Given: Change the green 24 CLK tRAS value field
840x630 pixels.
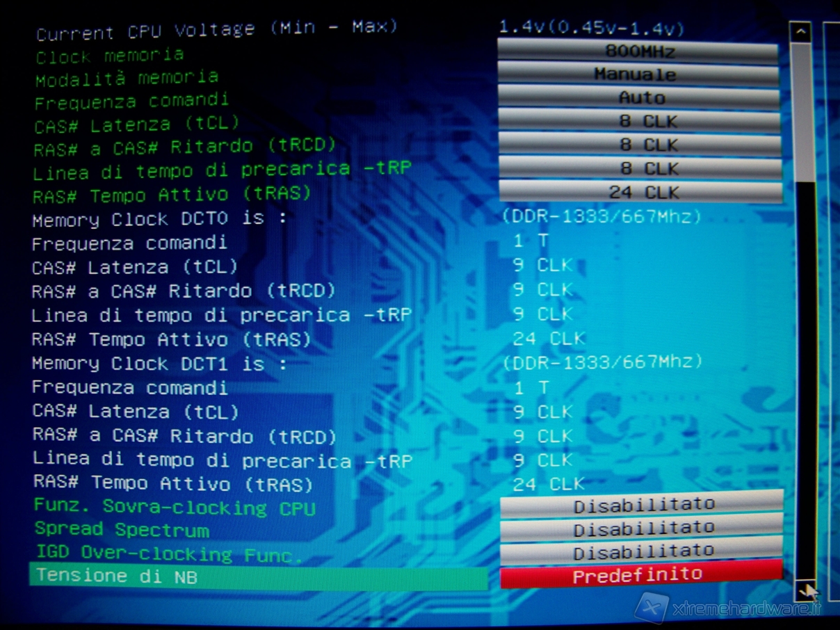Looking at the screenshot, I should click(640, 191).
